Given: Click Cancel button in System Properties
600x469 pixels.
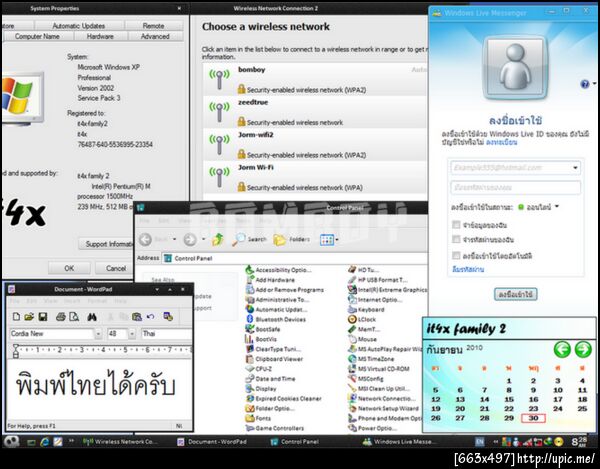Looking at the screenshot, I should pyautogui.click(x=116, y=268).
